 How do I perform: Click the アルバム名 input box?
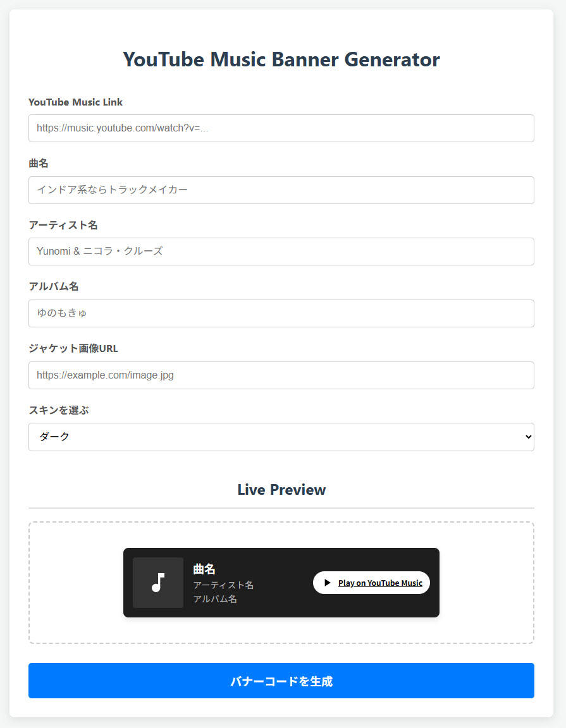(281, 313)
